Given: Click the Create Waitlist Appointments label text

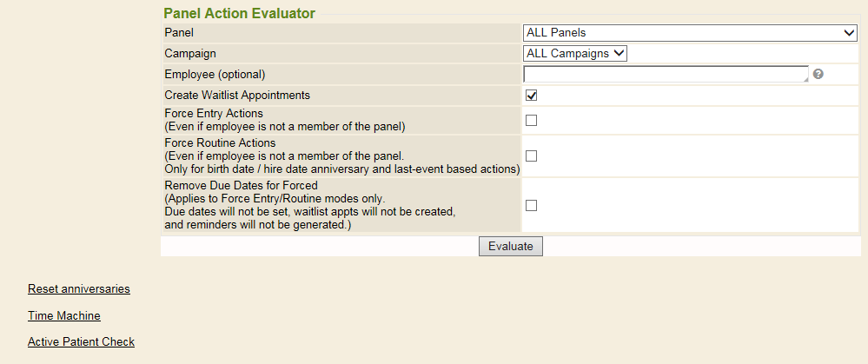Looking at the screenshot, I should [x=237, y=95].
